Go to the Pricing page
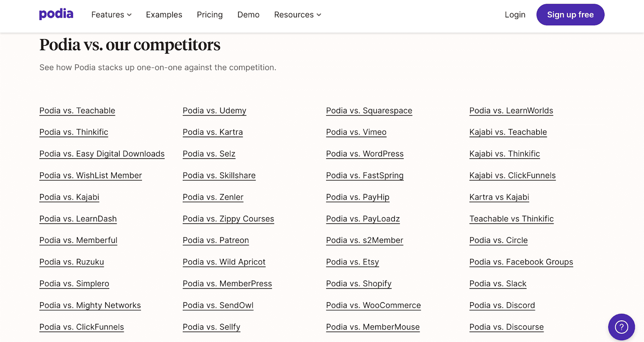The image size is (644, 342). coord(210,15)
